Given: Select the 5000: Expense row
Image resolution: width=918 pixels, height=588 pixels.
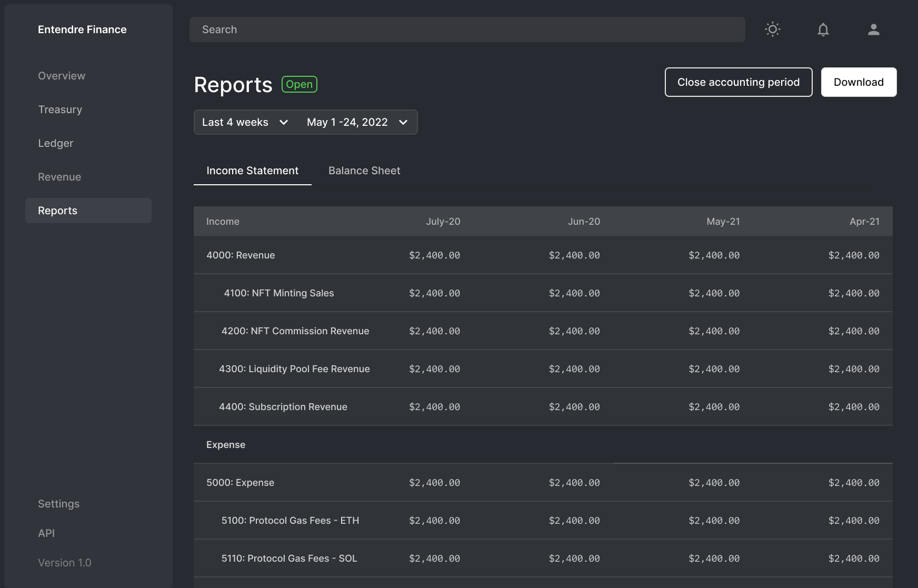Looking at the screenshot, I should [240, 483].
